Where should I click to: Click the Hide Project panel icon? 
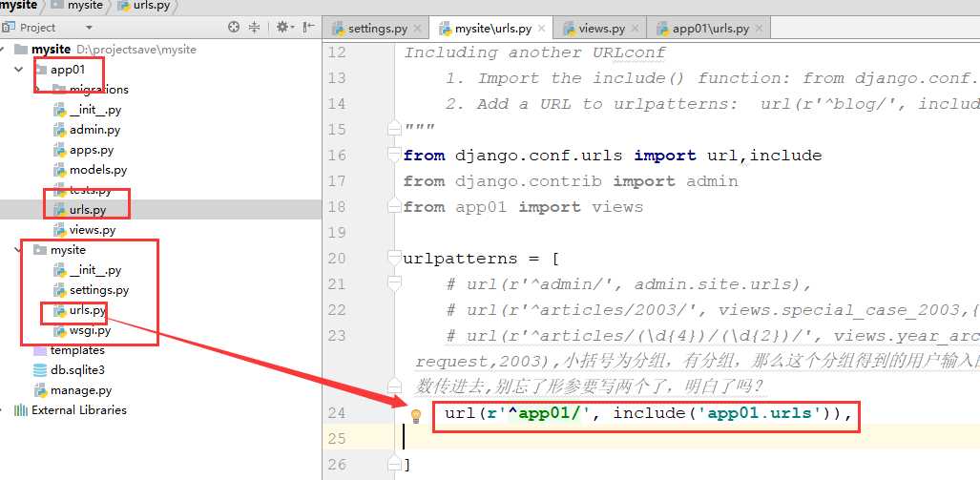308,27
